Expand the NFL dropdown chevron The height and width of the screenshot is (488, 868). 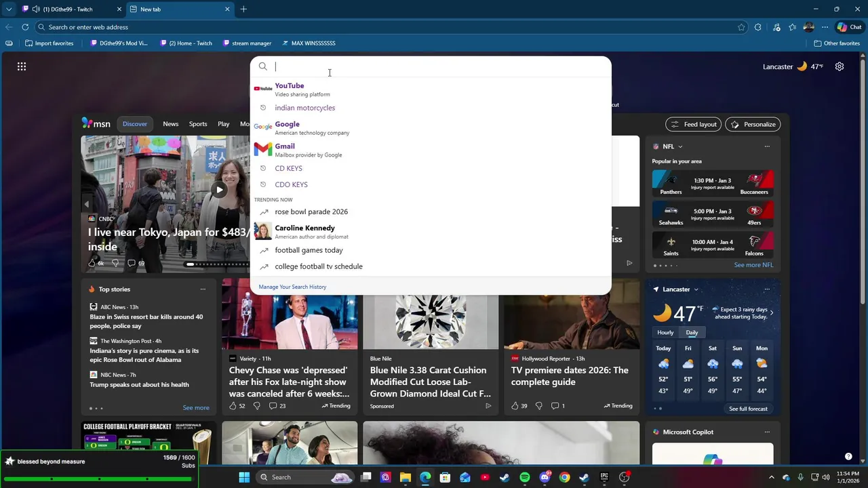coord(680,146)
